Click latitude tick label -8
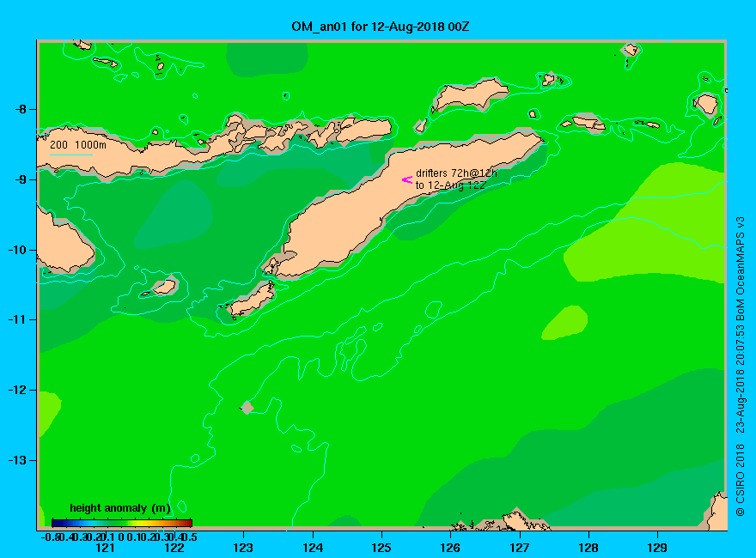756x558 pixels. 21,109
